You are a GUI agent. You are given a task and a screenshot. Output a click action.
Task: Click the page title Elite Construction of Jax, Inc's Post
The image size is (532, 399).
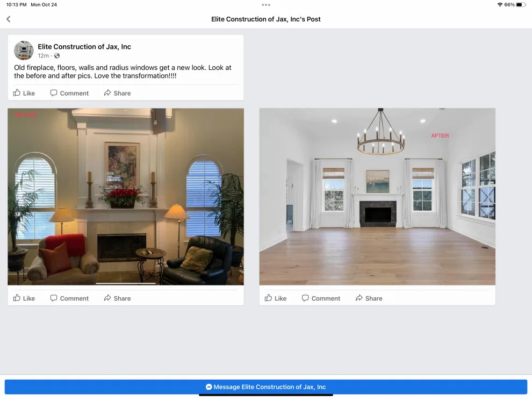[266, 19]
